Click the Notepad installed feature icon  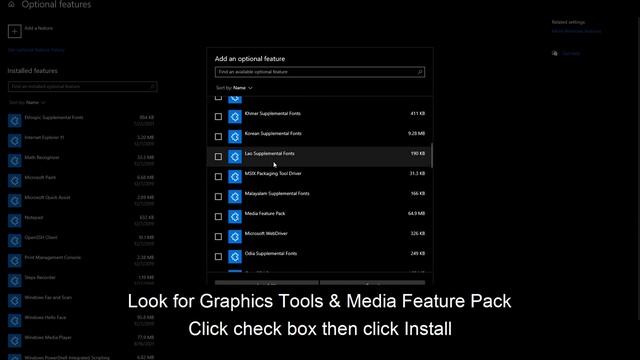point(15,220)
